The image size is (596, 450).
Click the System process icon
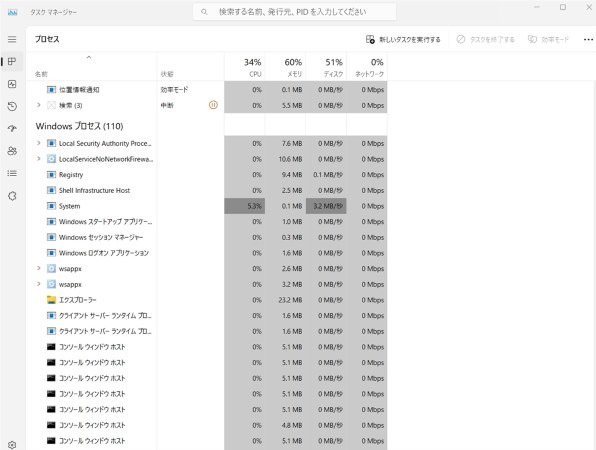[51, 206]
